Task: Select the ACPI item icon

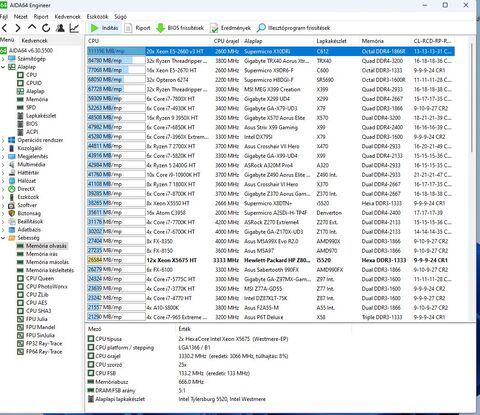Action: (20, 132)
